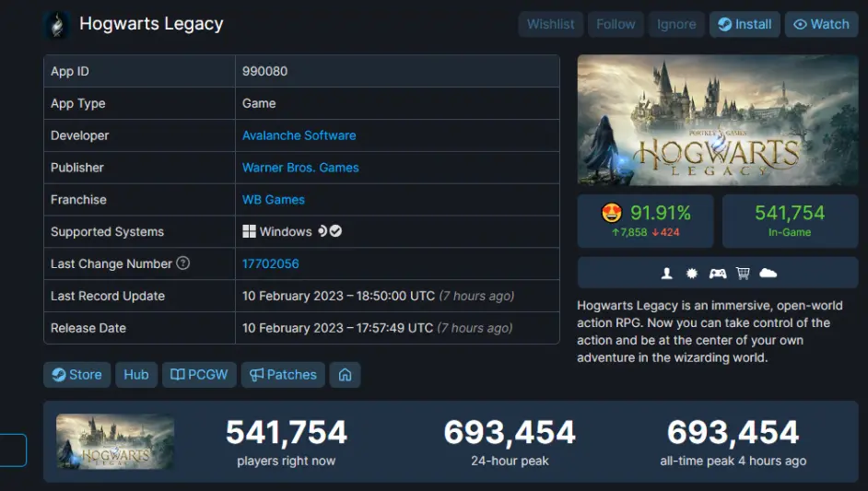Click the App Type value Game

point(259,103)
